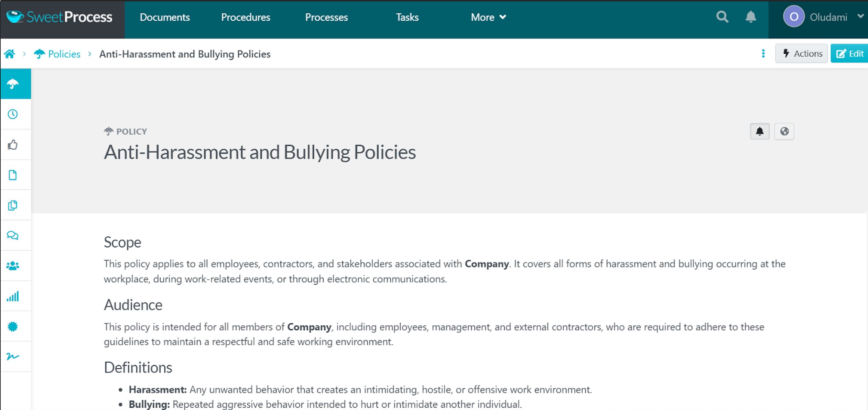Open the teams people sidebar icon

(x=13, y=266)
